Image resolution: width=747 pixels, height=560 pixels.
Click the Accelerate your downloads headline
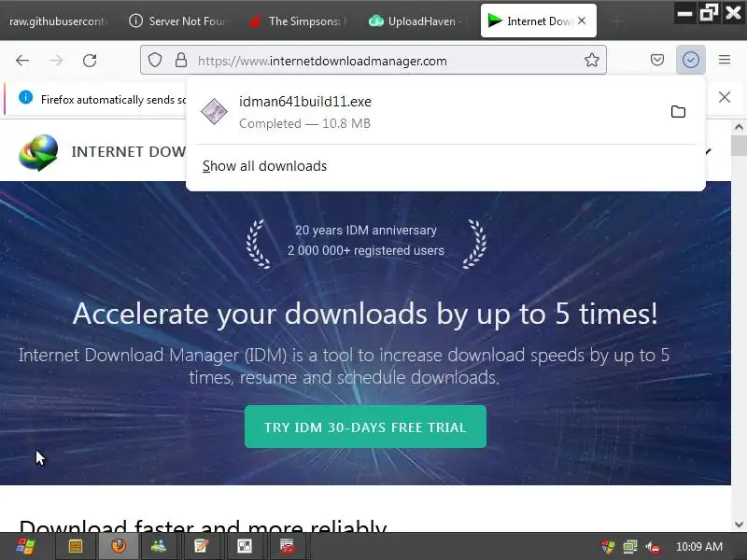tap(365, 314)
